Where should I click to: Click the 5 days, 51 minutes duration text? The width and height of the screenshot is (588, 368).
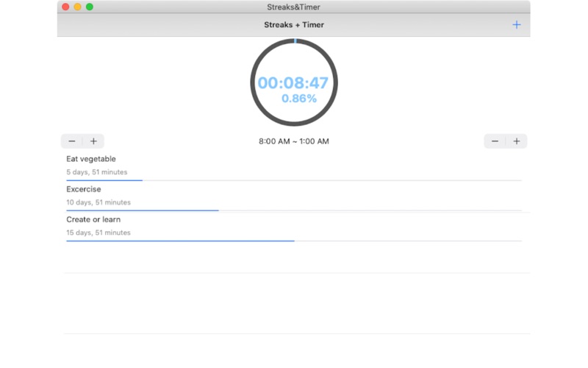pos(97,172)
